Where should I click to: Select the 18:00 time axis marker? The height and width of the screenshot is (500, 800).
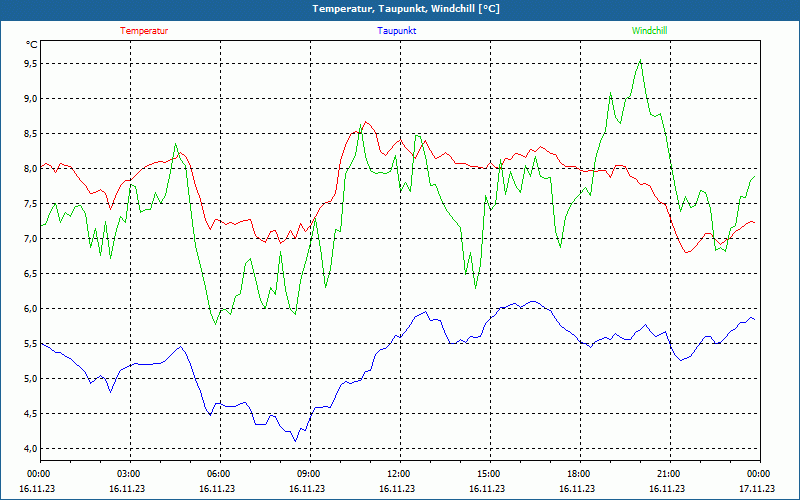pos(579,474)
